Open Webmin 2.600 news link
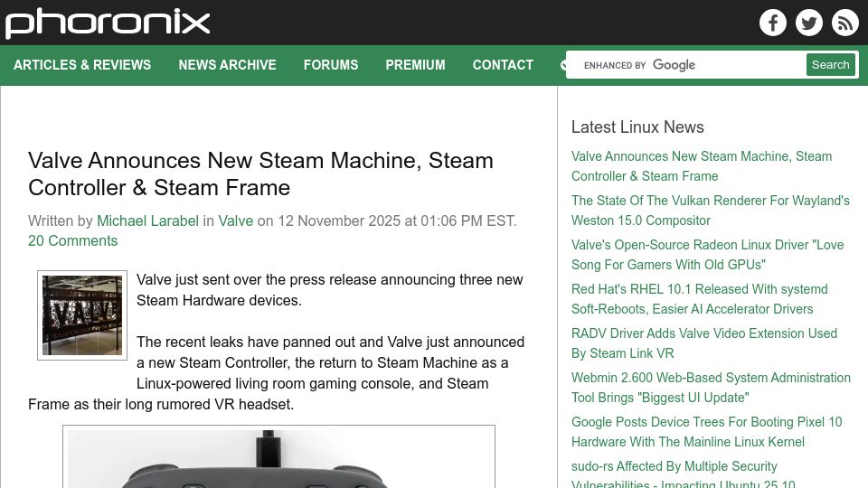The image size is (868, 488). tap(711, 388)
